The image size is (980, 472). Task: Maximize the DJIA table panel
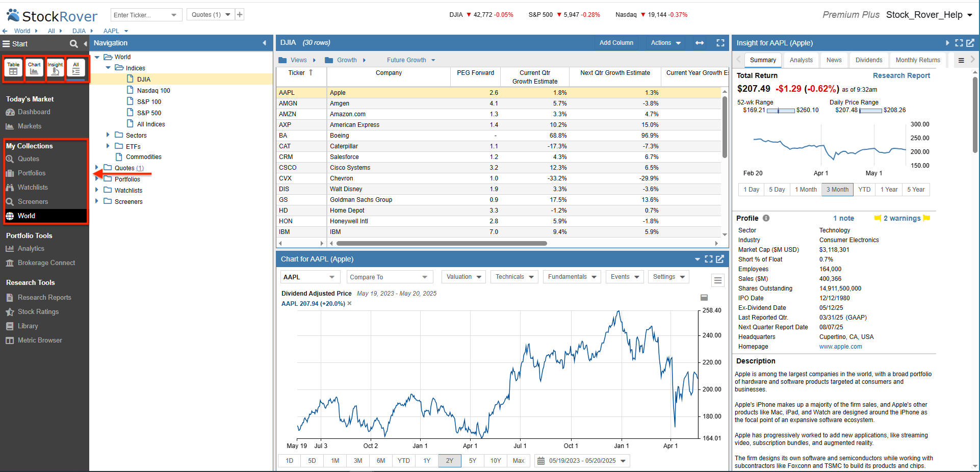pos(720,43)
